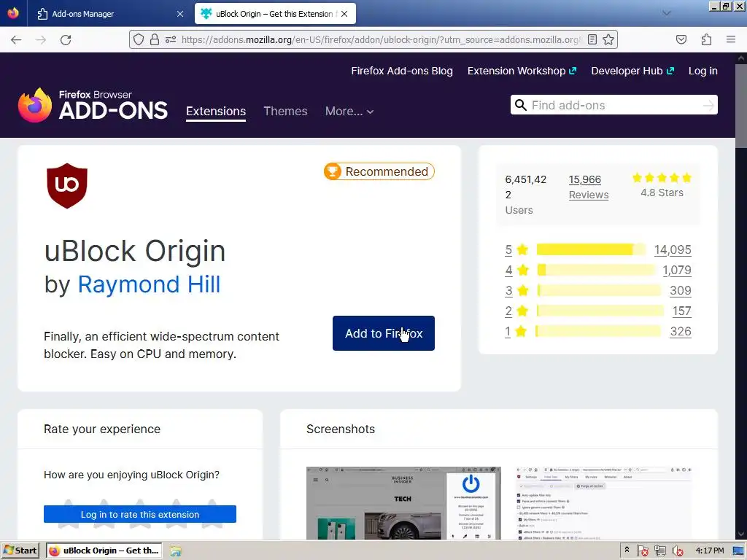Click the uBlock Origin taskbar window button
Viewport: 747px width, 560px height.
coord(104,551)
